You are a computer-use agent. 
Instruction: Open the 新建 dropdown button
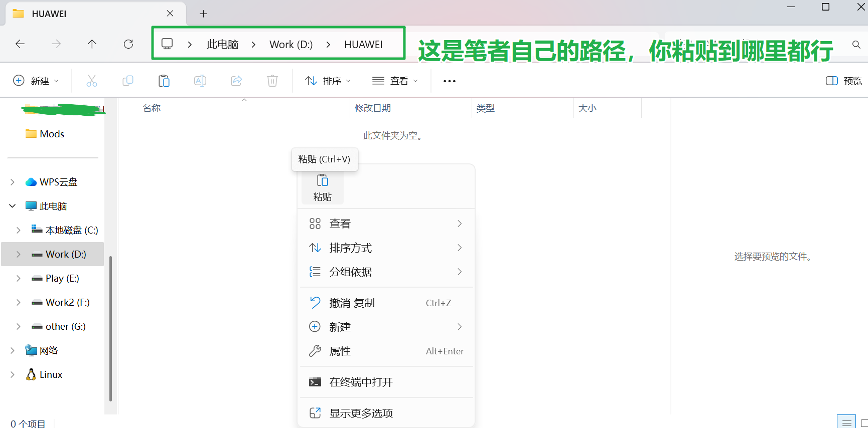(36, 81)
